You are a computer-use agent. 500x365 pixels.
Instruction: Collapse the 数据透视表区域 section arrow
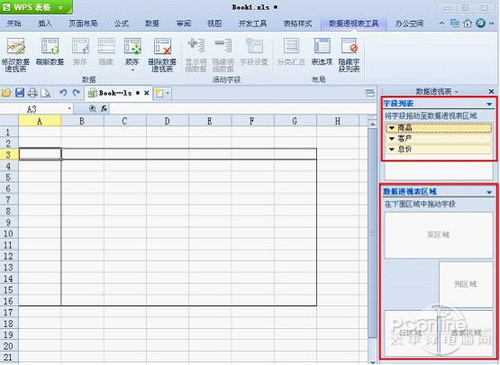pyautogui.click(x=489, y=192)
